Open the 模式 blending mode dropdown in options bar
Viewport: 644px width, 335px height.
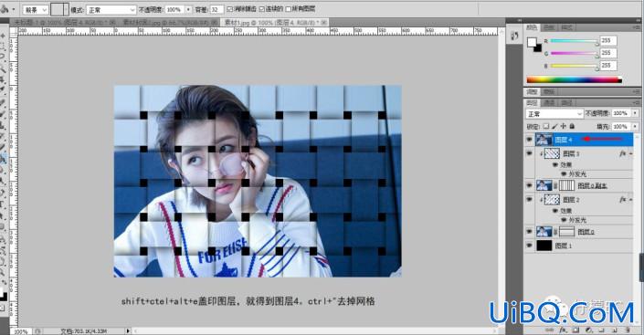[x=111, y=9]
